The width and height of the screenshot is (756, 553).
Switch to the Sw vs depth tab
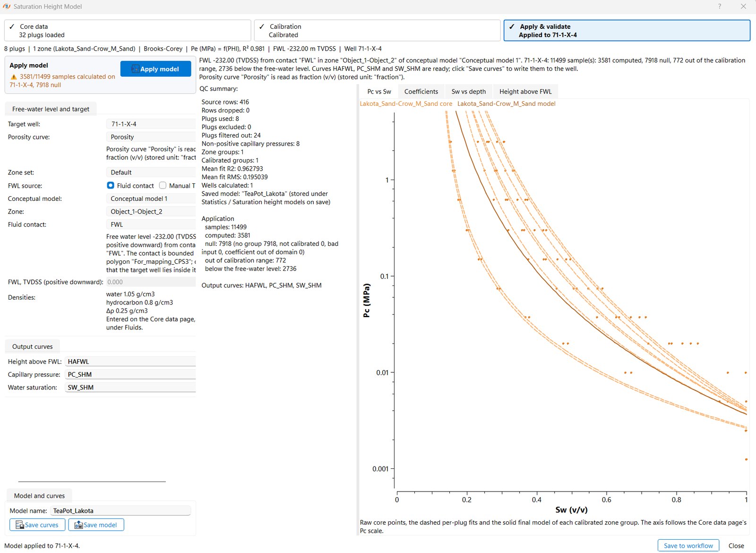pyautogui.click(x=468, y=92)
